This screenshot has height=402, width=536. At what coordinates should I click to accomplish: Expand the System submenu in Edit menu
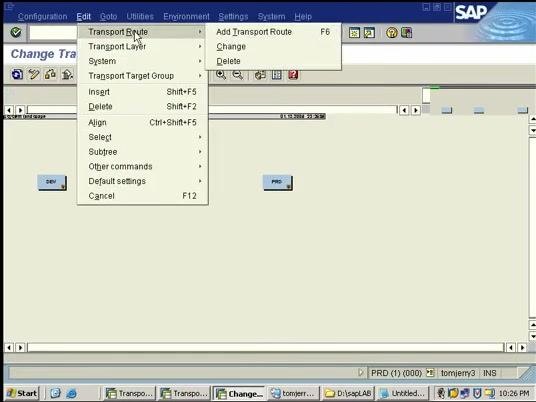(x=143, y=61)
